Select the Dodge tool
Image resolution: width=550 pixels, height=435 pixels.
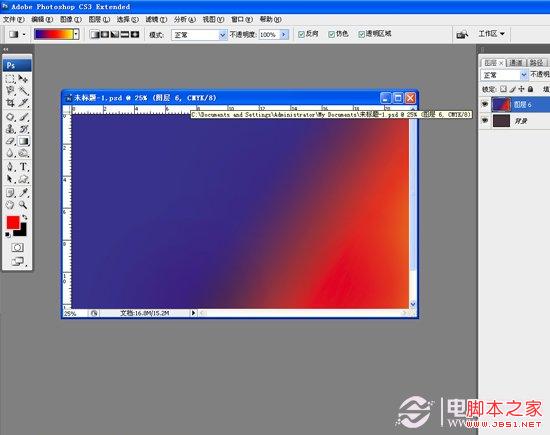[x=23, y=153]
